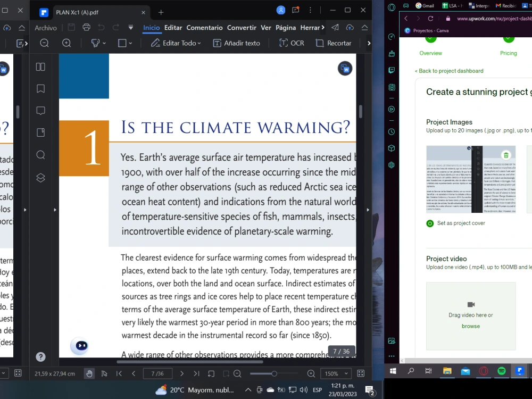The image size is (532, 399).
Task: Switch to the Comentario tab
Action: (x=205, y=28)
